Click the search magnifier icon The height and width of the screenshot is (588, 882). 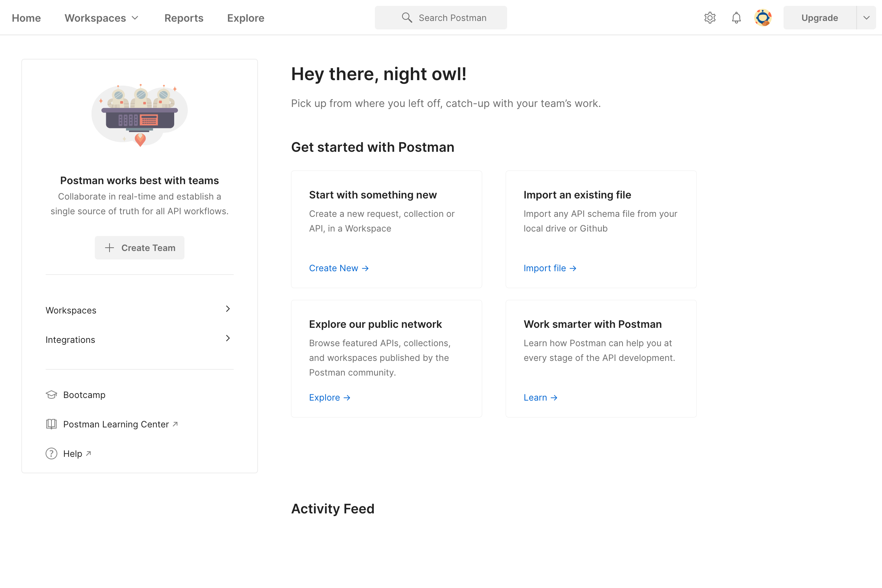(x=407, y=18)
